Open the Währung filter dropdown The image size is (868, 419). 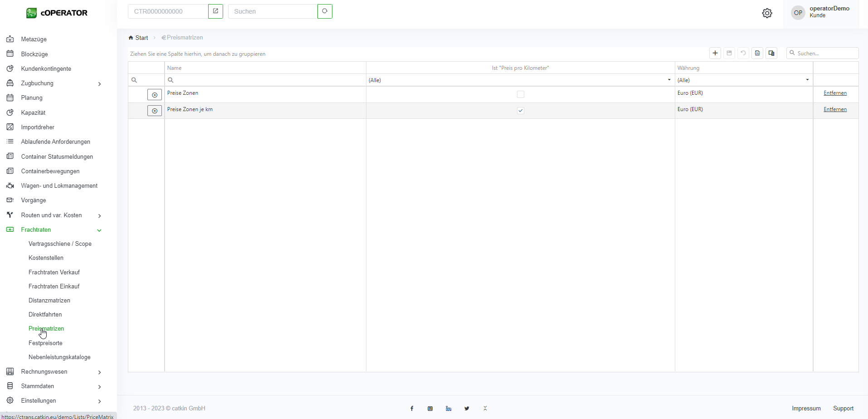(x=807, y=80)
